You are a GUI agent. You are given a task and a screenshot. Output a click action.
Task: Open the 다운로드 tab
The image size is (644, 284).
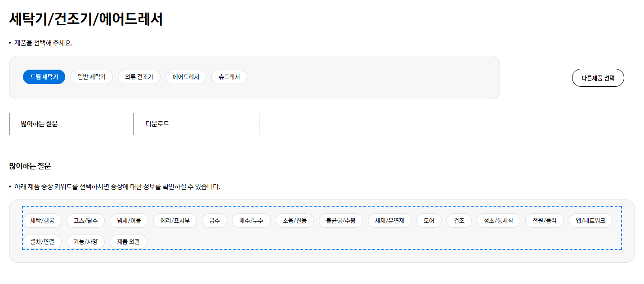pos(197,124)
